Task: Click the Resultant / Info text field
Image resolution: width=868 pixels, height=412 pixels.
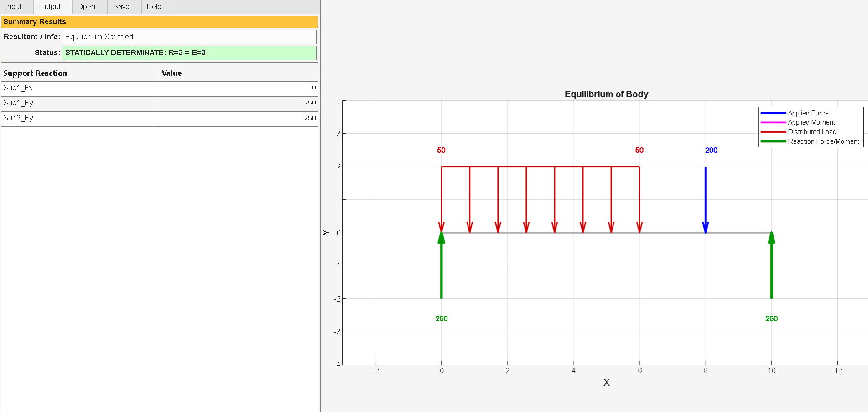Action: coord(189,37)
